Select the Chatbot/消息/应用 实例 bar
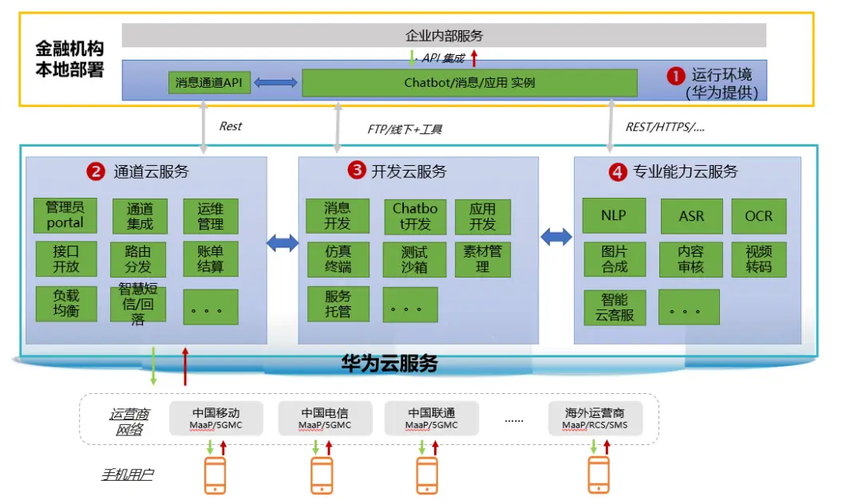Viewport: 862px width, 504px height. (x=469, y=83)
